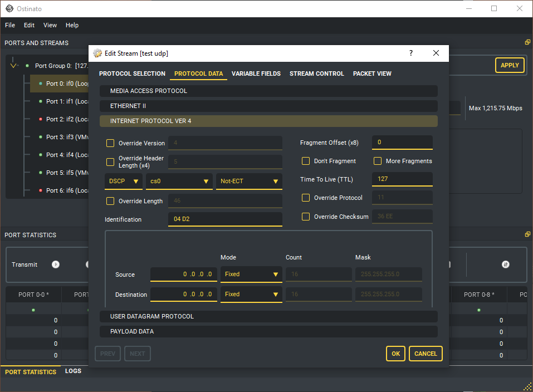Open the Not-ECT dropdown
Screen dimensions: 533x392
pos(249,182)
